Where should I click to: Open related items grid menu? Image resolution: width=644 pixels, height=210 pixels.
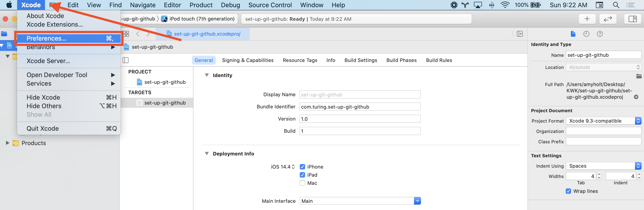126,34
